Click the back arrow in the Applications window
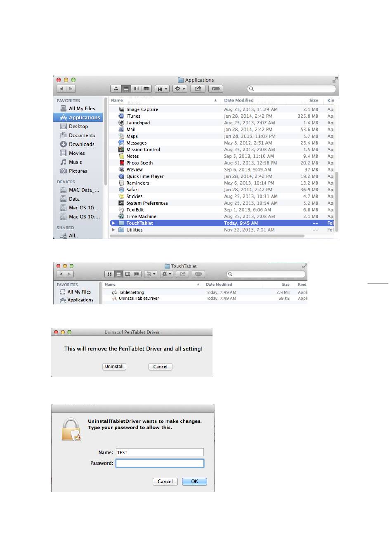 coord(61,89)
